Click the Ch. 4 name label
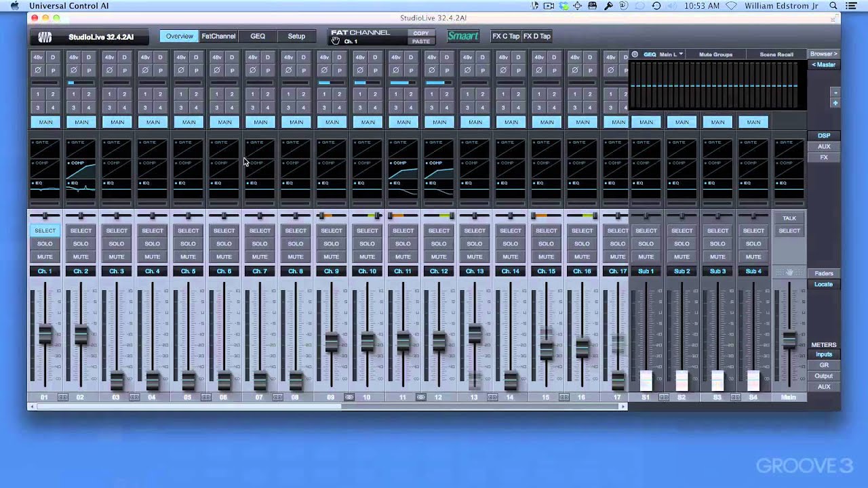This screenshot has height=488, width=868. pos(153,271)
